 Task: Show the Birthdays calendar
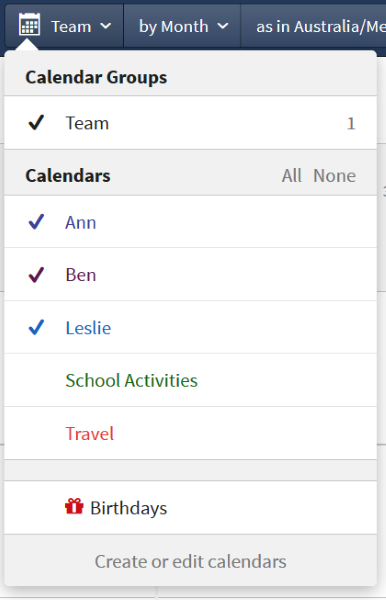(x=191, y=508)
